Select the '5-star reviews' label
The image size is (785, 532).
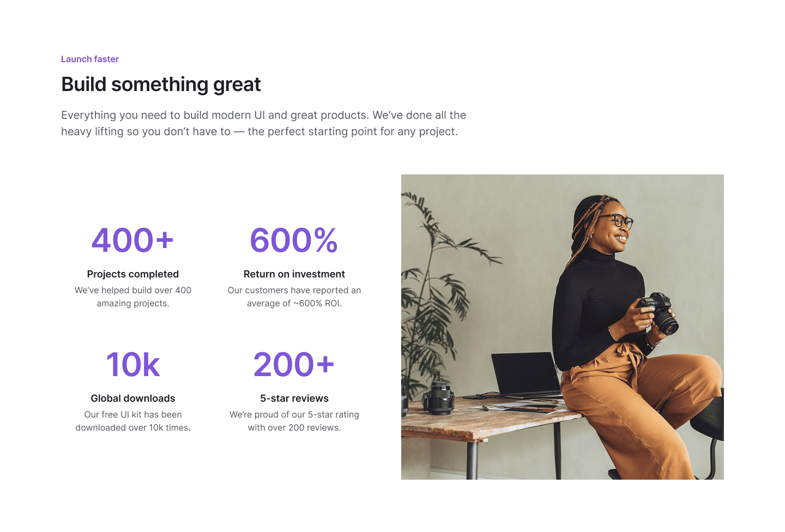(294, 398)
